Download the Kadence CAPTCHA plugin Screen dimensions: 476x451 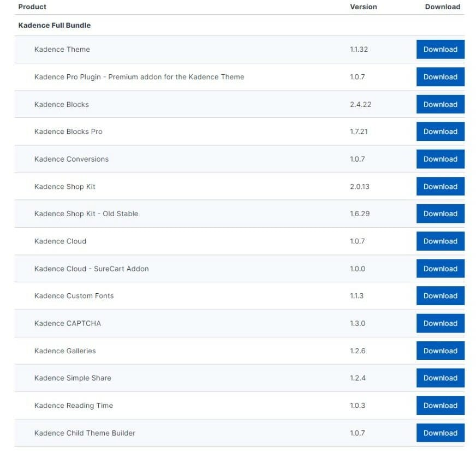440,323
